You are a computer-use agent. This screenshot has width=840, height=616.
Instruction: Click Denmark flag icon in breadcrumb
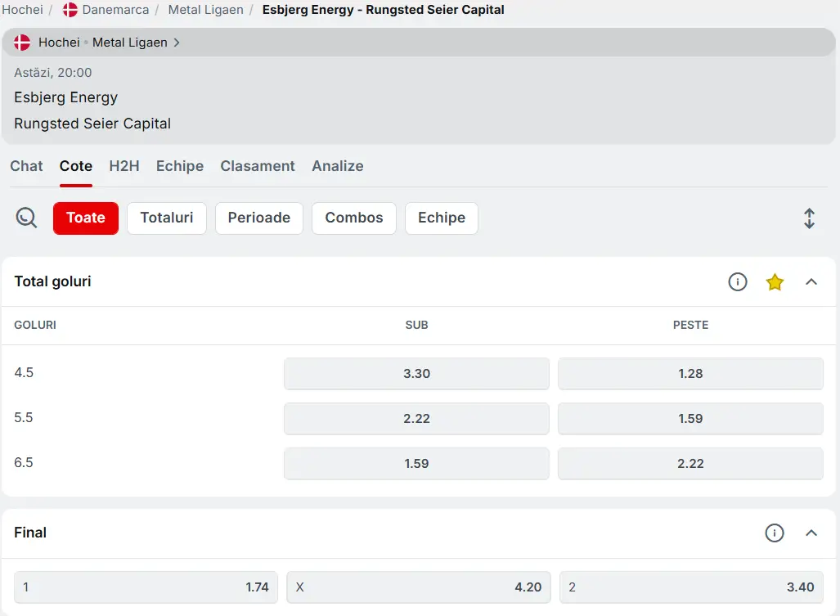coord(70,10)
